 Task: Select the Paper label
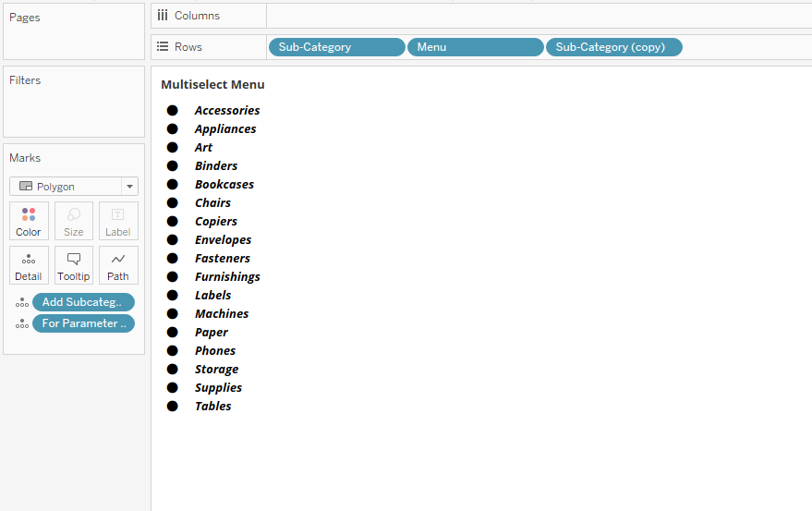212,333
